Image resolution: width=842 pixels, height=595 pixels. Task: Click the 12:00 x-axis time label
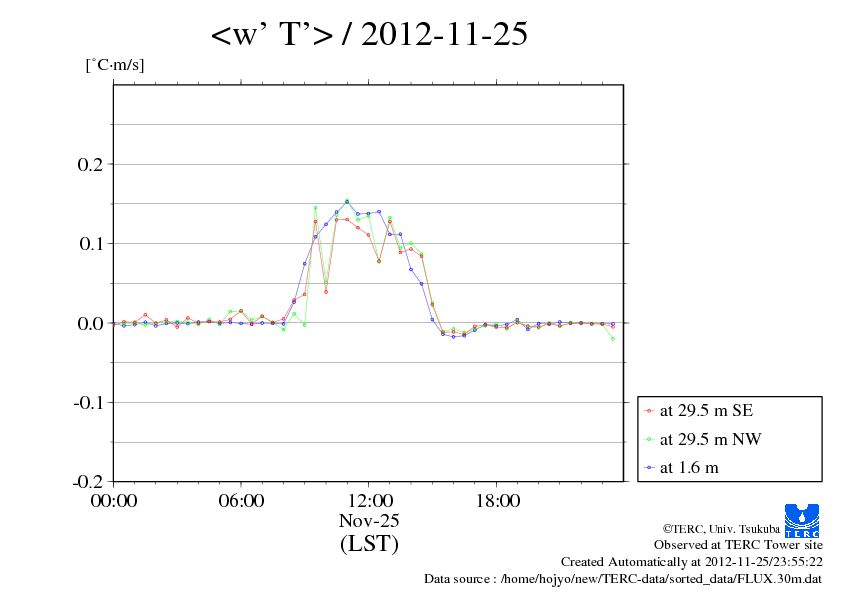[x=369, y=501]
